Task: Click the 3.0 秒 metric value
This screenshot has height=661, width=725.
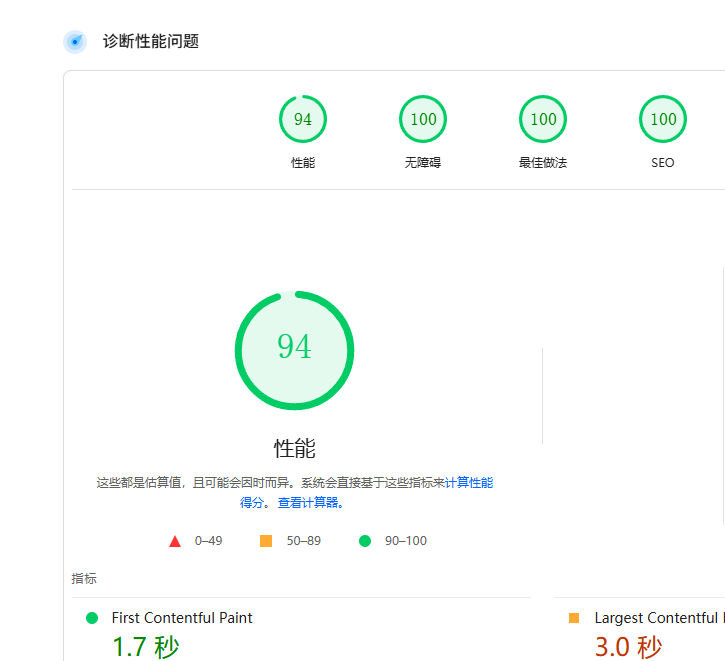Action: click(628, 647)
